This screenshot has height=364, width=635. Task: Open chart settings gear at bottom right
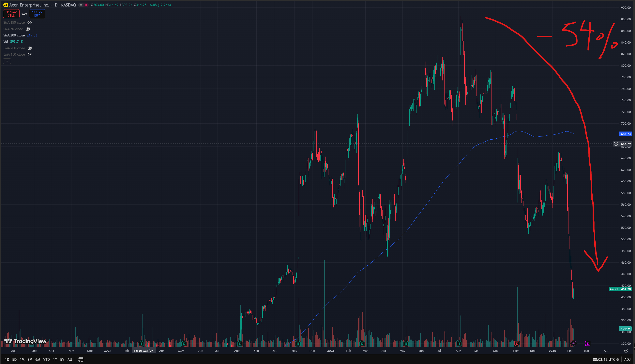[626, 351]
